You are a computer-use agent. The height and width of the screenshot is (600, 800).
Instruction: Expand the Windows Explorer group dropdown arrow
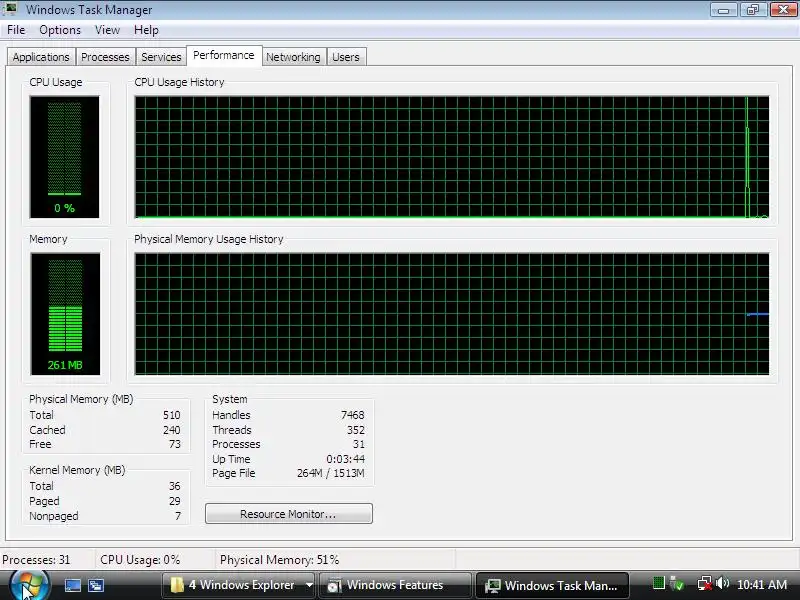point(309,585)
